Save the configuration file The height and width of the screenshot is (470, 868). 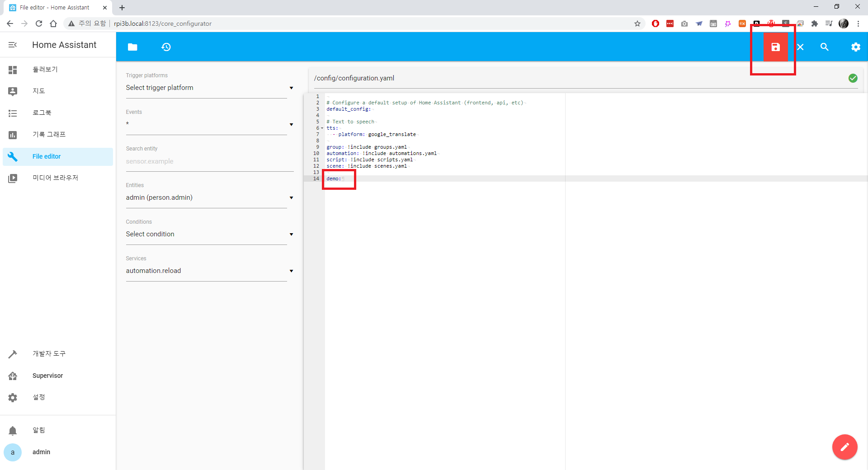click(775, 47)
